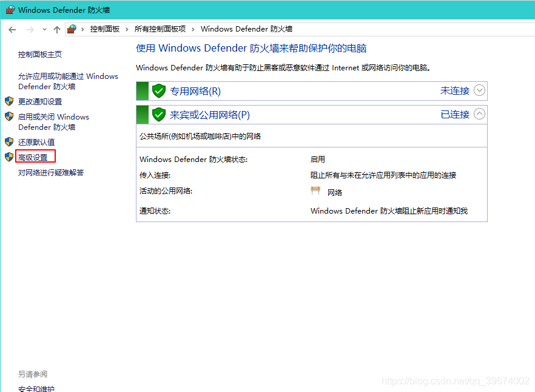This screenshot has height=392, width=535.
Task: Click the 另请参阅 label
Action: pos(33,374)
